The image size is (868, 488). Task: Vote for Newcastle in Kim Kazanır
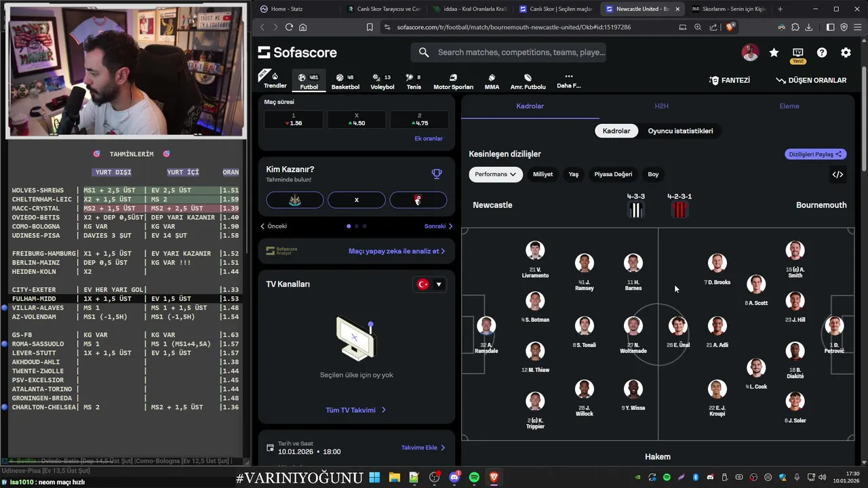click(295, 200)
